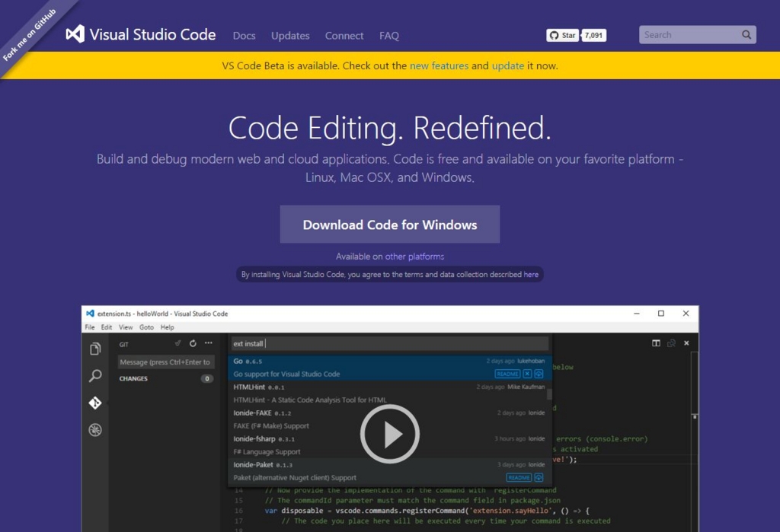Click 'Go support for Visual Studio Code' description
Screen dimensions: 780x532
pyautogui.click(x=286, y=374)
